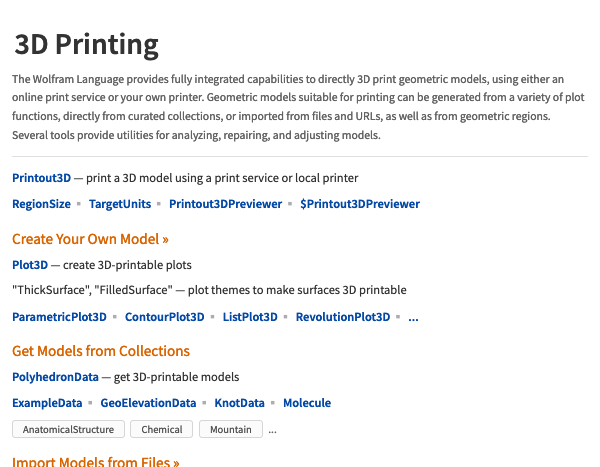Click the AnatomicalStructure entity button

(x=68, y=429)
